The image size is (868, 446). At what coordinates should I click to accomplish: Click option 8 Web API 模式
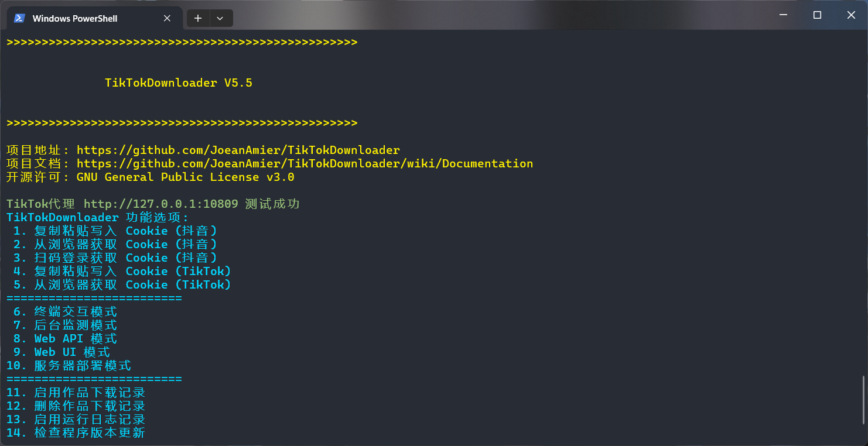[66, 339]
